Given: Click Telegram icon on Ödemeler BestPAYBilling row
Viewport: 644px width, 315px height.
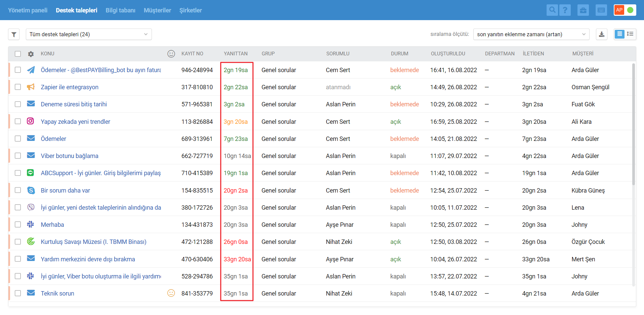Looking at the screenshot, I should [x=31, y=70].
